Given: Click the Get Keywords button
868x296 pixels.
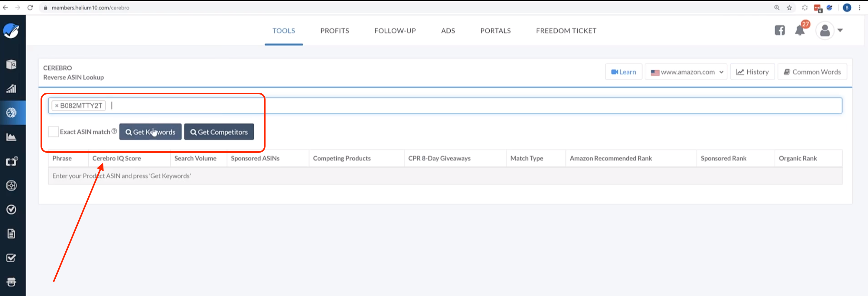Looking at the screenshot, I should pos(150,132).
